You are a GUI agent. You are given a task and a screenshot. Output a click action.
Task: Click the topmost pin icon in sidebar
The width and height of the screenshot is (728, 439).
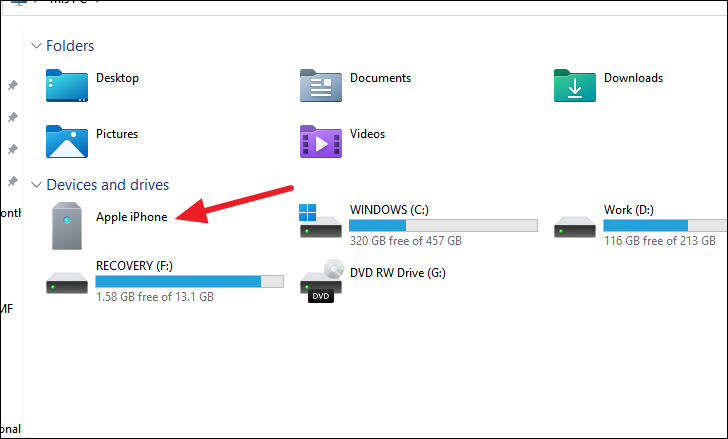pos(13,85)
